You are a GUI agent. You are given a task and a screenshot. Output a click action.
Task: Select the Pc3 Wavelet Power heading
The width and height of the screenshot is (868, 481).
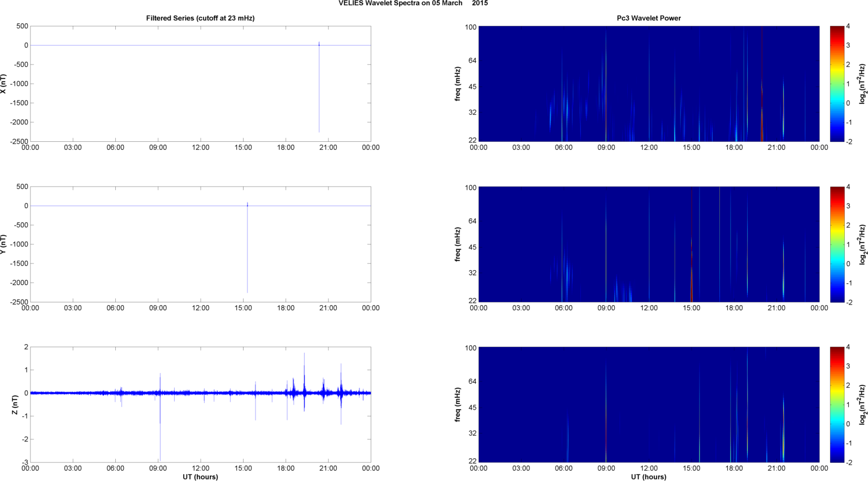(648, 18)
